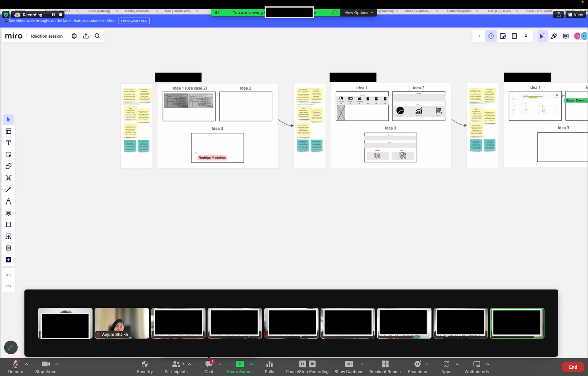Select the Comment tool in left toolbar
Screen dimensions: 588x376
click(x=9, y=213)
